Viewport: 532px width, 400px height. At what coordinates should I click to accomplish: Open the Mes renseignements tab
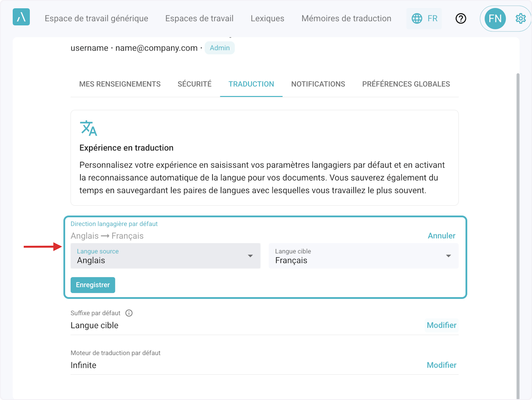click(x=120, y=84)
